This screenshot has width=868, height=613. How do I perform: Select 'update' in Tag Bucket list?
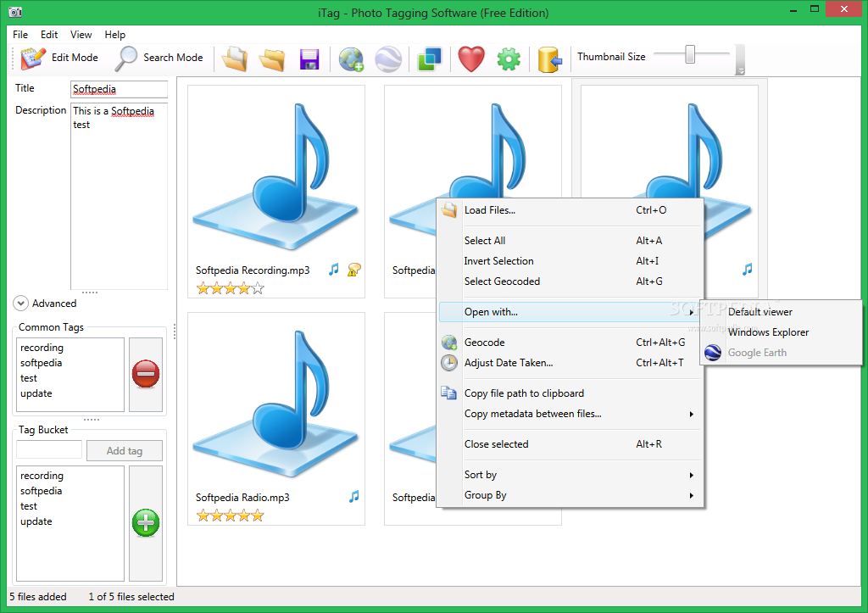click(36, 521)
